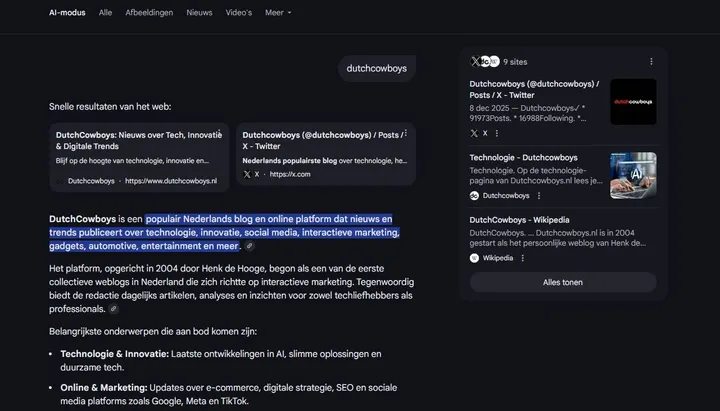Open the AI laptop thumbnail image
The image size is (720, 411).
coord(633,175)
